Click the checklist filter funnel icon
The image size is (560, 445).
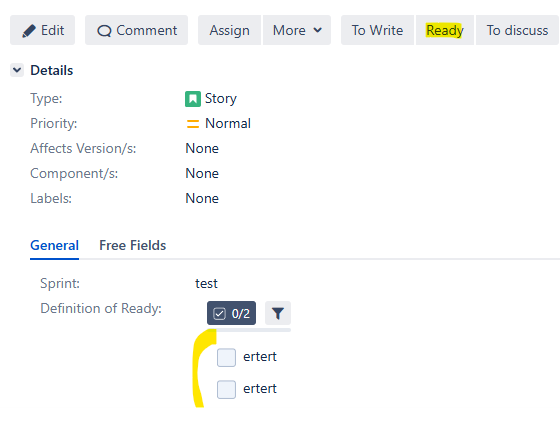click(278, 313)
